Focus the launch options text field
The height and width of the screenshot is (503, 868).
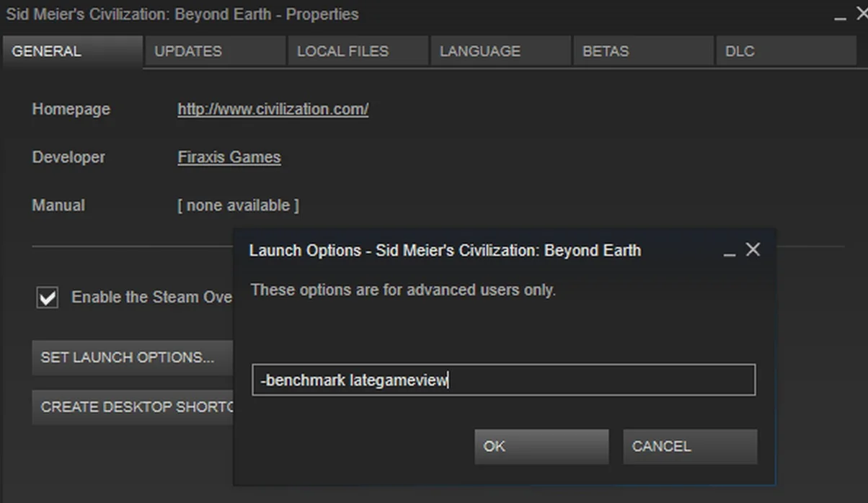[504, 380]
